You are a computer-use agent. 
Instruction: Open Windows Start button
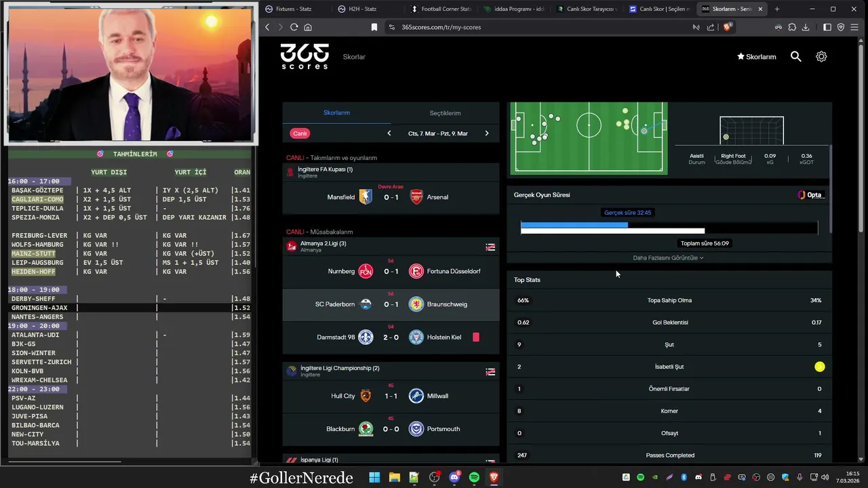coord(374,478)
